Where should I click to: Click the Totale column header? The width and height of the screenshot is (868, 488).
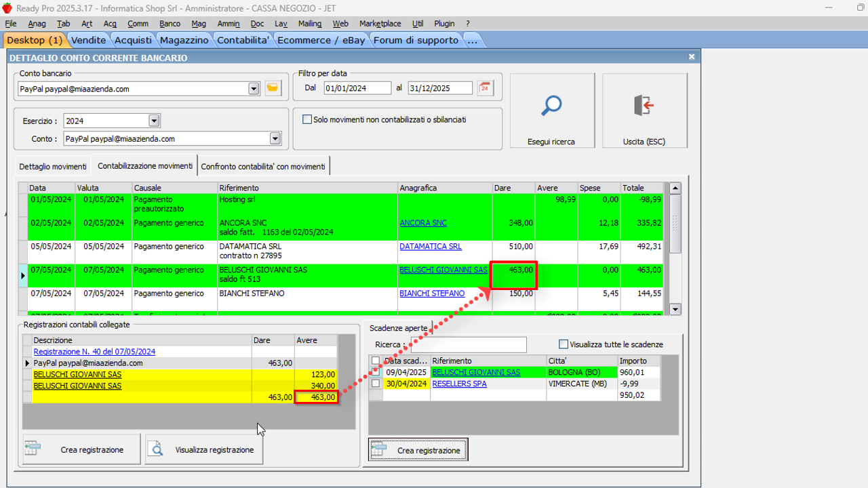tap(643, 188)
